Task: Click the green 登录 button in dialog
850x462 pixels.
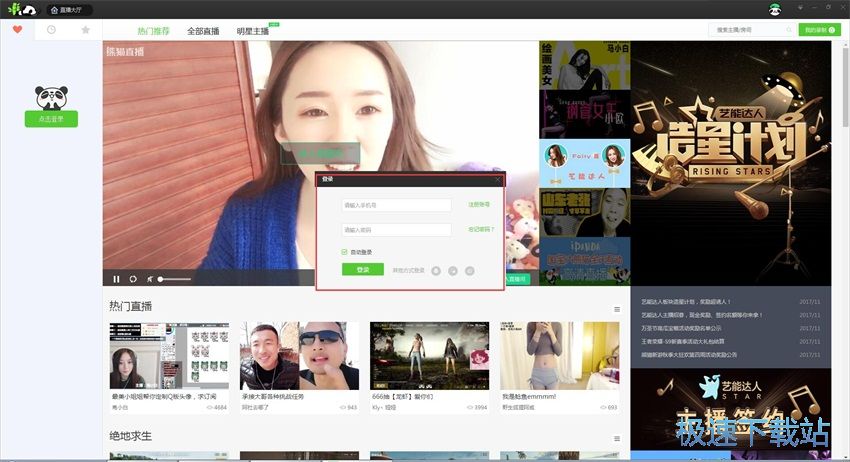Action: [363, 270]
